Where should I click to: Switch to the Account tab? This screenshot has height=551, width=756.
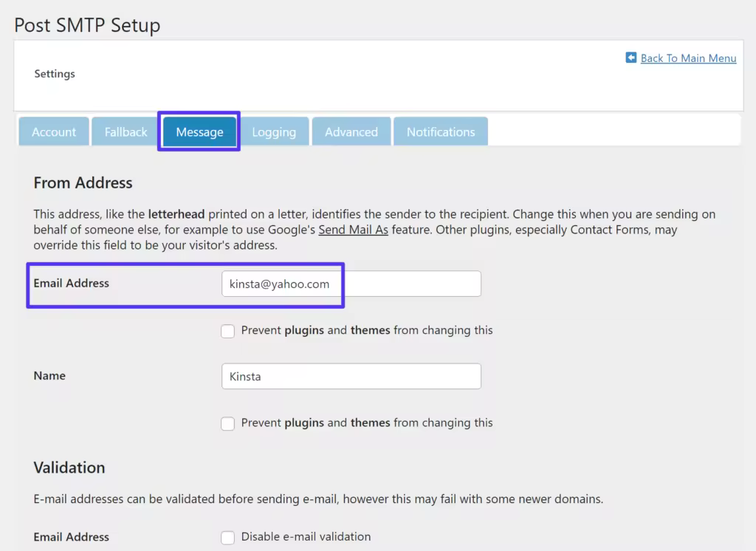(x=53, y=131)
